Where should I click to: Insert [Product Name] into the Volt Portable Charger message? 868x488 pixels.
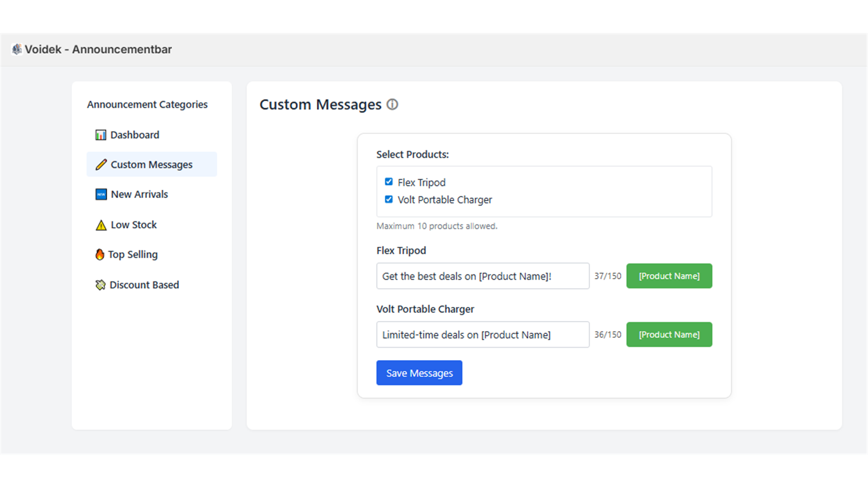(669, 334)
